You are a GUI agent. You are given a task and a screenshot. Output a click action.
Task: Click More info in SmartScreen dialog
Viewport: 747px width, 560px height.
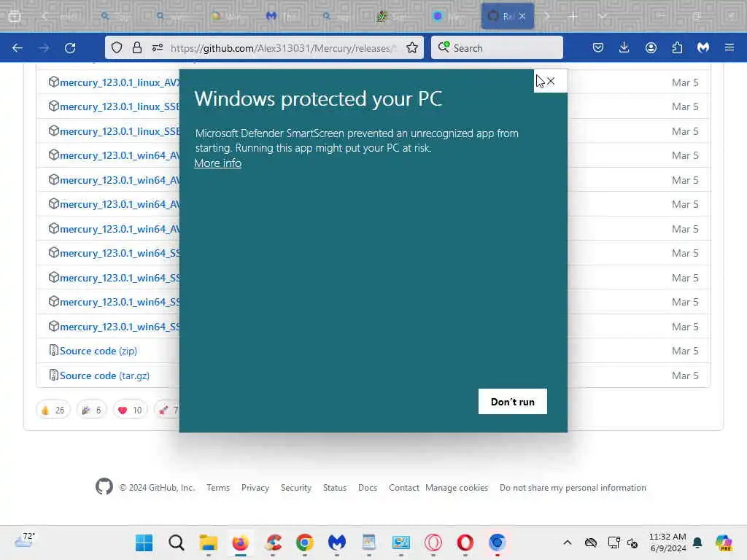217,163
